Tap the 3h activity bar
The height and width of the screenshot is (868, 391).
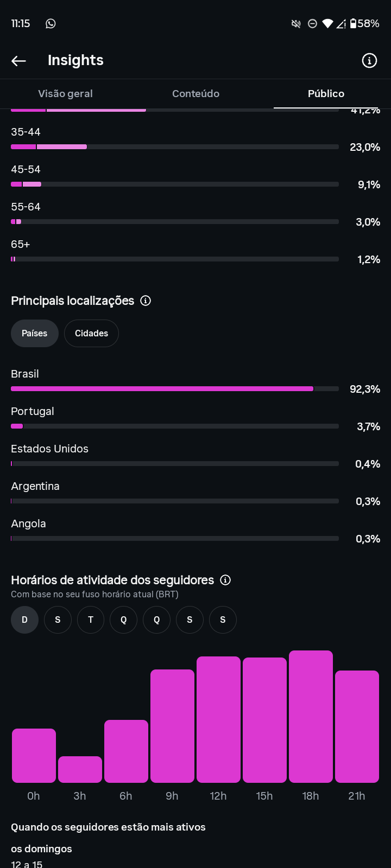[x=80, y=769]
